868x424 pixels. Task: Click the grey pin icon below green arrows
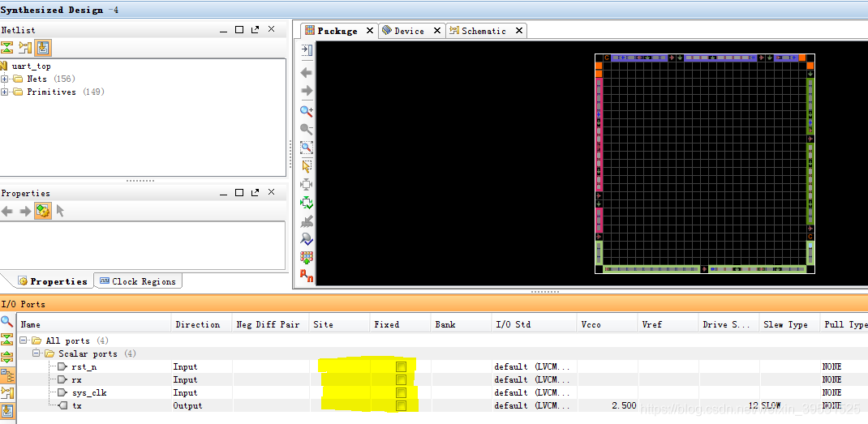307,221
